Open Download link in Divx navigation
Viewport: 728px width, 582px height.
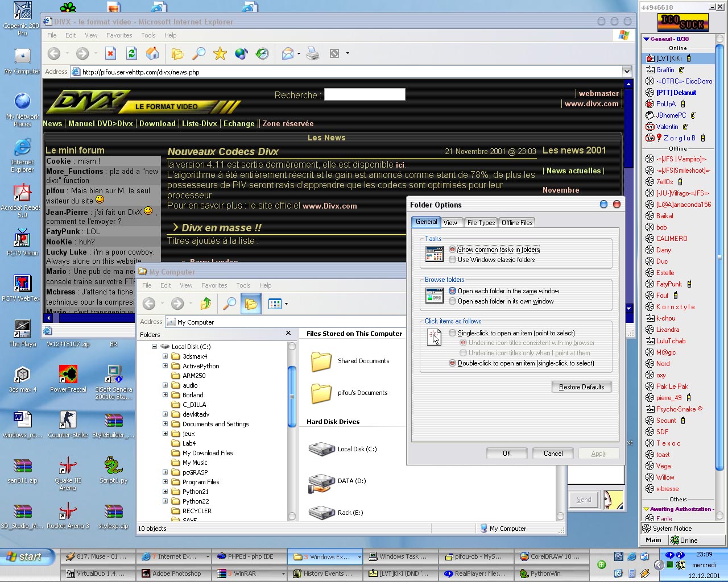[157, 123]
